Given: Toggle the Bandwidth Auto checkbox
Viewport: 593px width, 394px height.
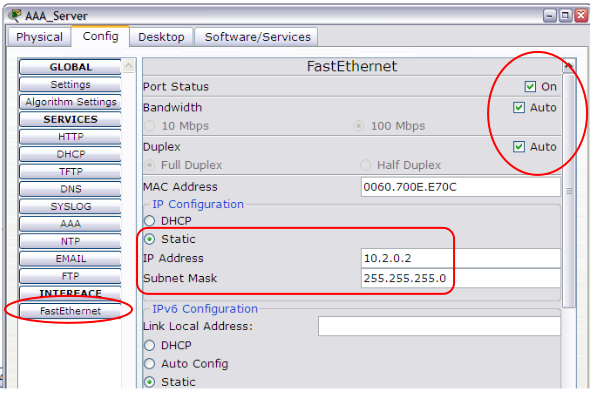Looking at the screenshot, I should pyautogui.click(x=519, y=108).
